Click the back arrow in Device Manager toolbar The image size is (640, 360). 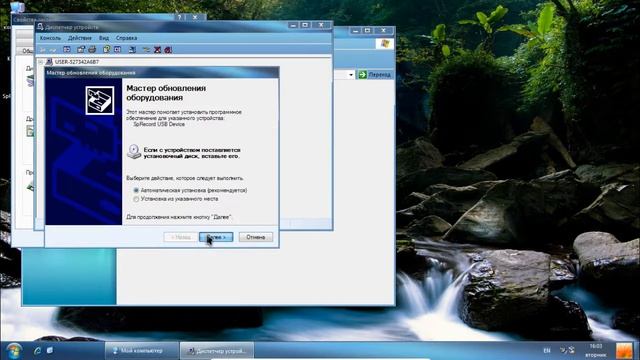[42, 50]
